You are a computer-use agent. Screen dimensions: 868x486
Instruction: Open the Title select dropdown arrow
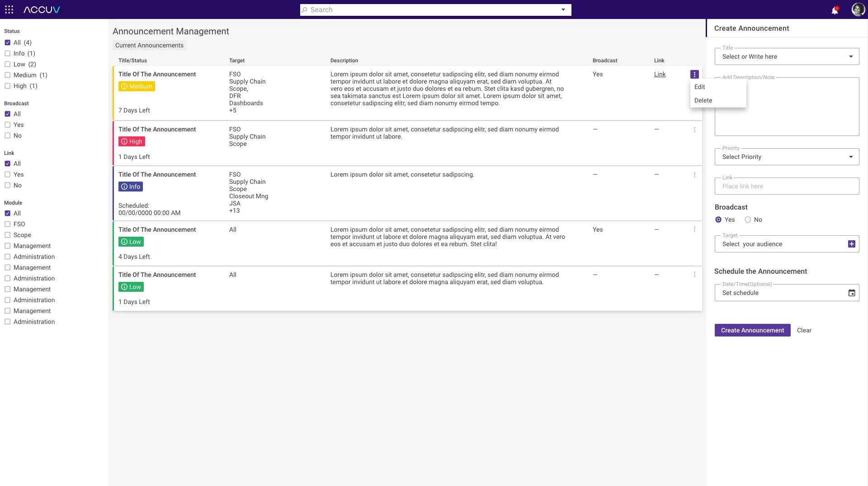pos(851,56)
